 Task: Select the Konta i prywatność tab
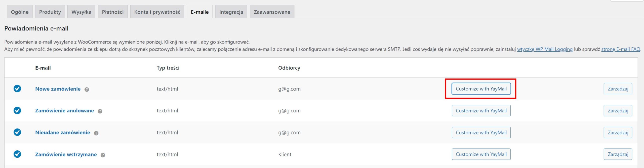157,12
